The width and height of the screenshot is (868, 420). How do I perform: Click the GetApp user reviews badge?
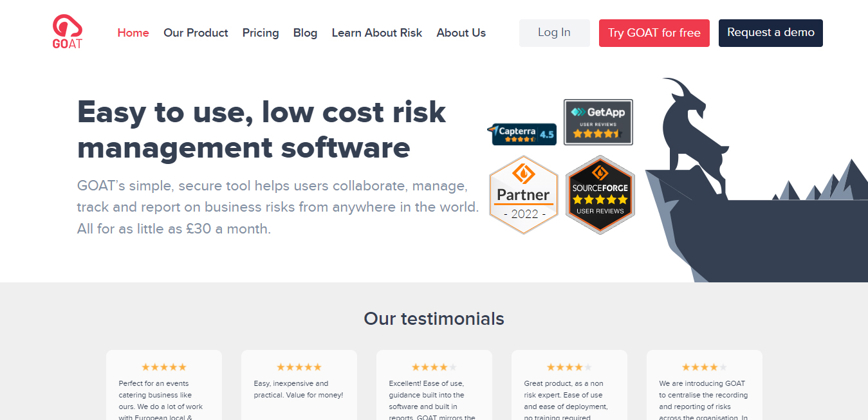[x=598, y=122]
